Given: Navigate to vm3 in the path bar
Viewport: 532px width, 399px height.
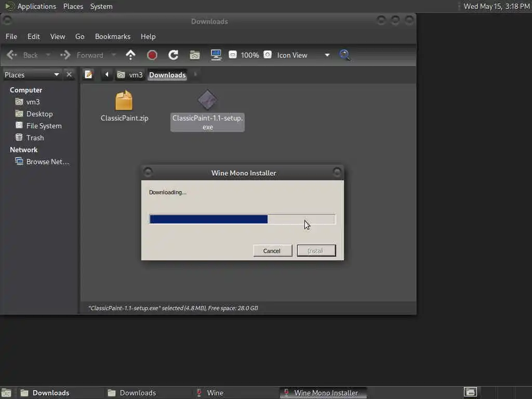Looking at the screenshot, I should pyautogui.click(x=130, y=75).
